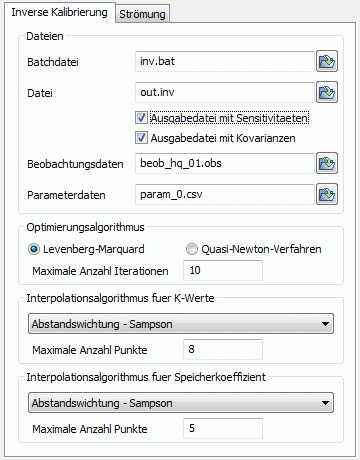360x460 pixels.
Task: Open folder icon next to Parameterdaten
Action: click(327, 194)
